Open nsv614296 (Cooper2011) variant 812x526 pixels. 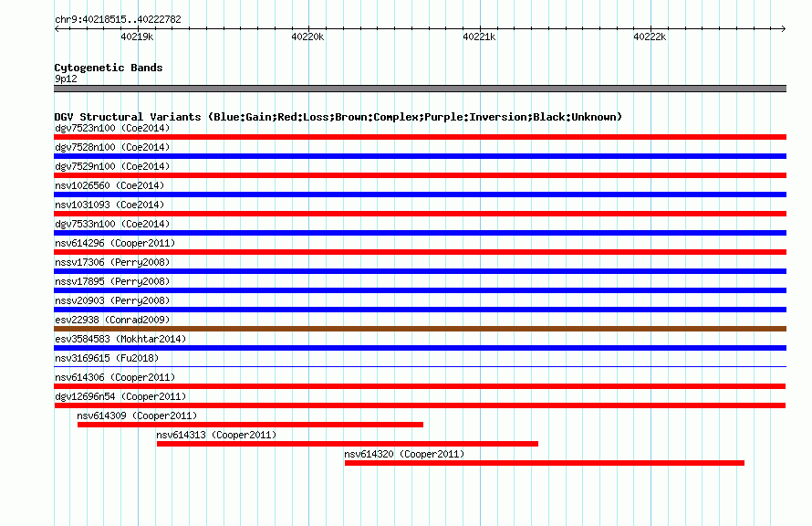[115, 243]
